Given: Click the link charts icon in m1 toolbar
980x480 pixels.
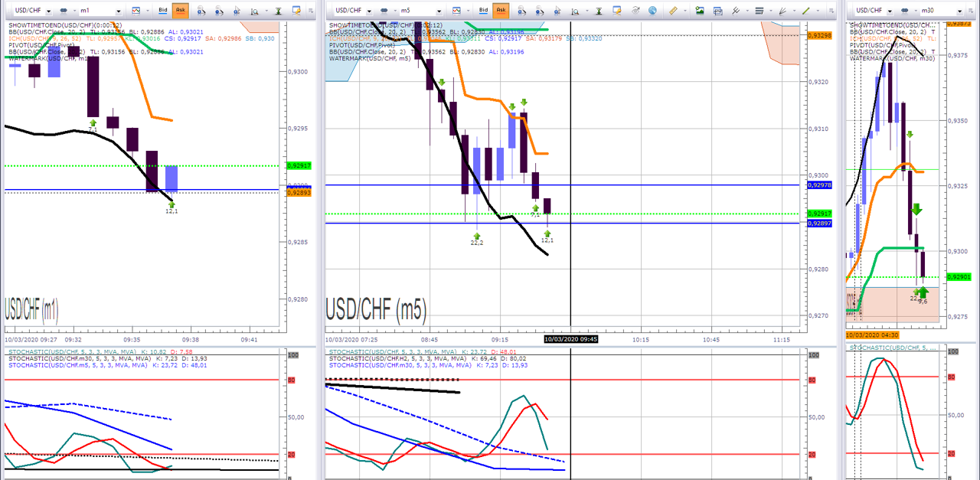Looking at the screenshot, I should click(x=64, y=11).
